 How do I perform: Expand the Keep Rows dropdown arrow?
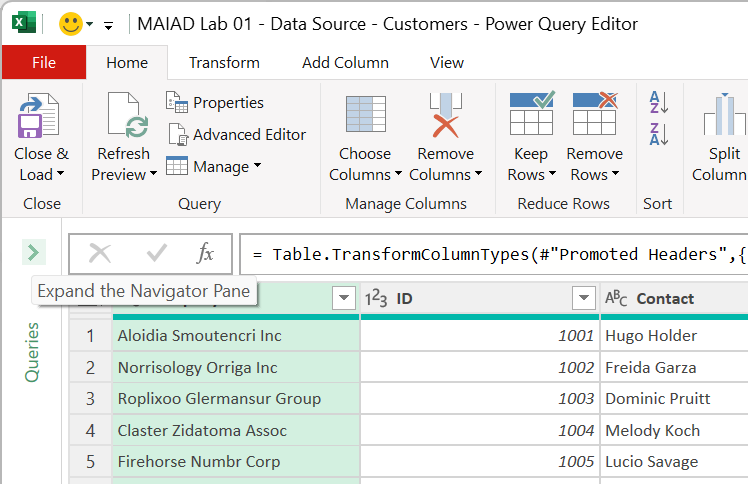point(552,174)
